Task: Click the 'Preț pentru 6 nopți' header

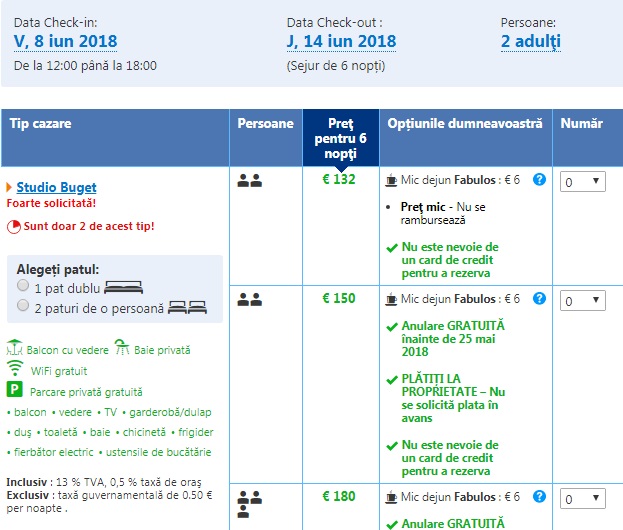Action: pos(341,139)
